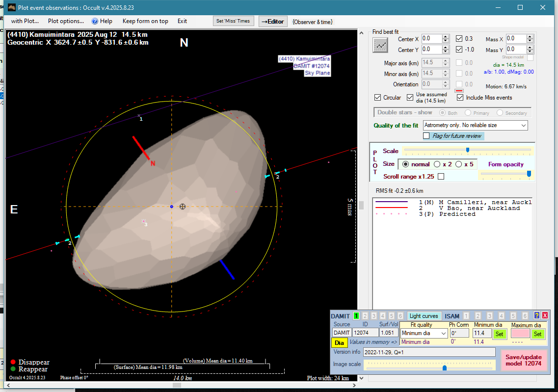
Task: Increase the Center X spinner value
Action: pyautogui.click(x=446, y=37)
